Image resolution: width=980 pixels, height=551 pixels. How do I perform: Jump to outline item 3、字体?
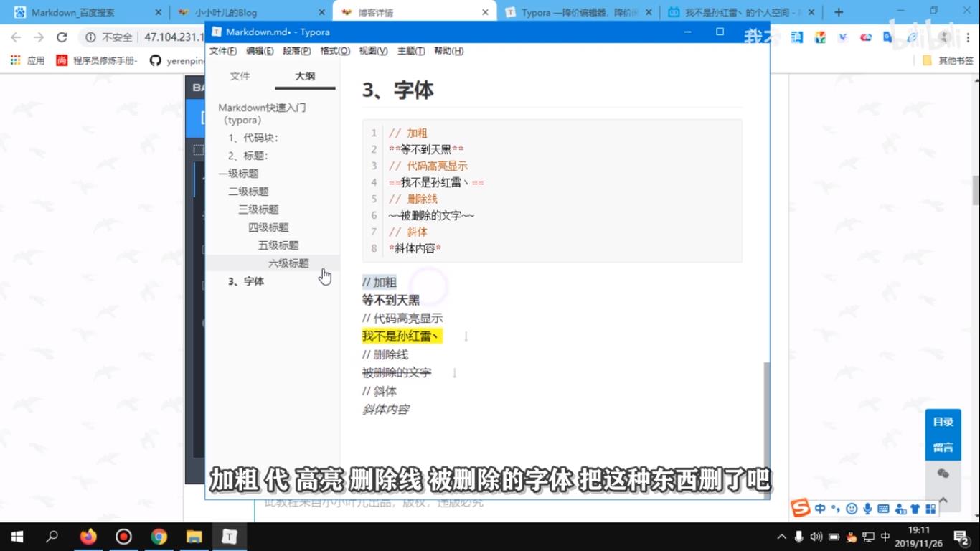(x=246, y=281)
